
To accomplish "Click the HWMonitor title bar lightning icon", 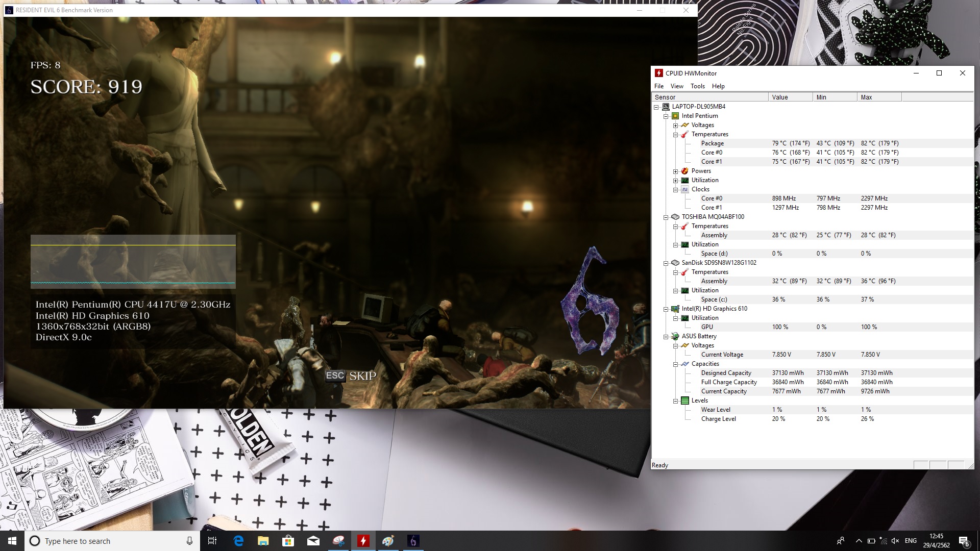I will 659,73.
